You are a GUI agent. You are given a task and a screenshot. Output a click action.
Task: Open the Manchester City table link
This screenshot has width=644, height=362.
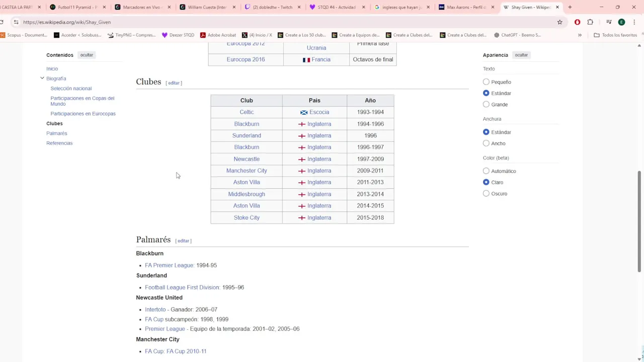click(247, 170)
